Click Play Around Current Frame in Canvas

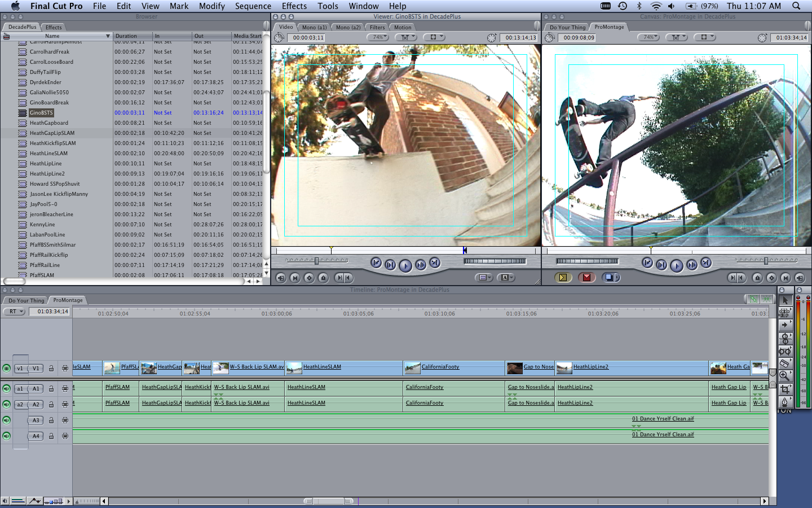coord(692,264)
